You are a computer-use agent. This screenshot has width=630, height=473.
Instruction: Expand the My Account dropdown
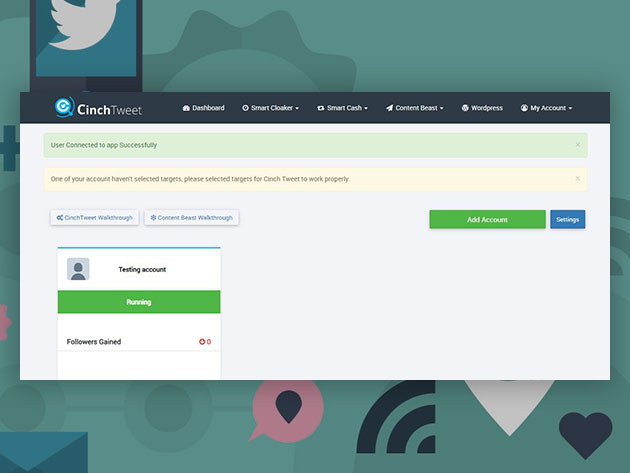(x=546, y=108)
